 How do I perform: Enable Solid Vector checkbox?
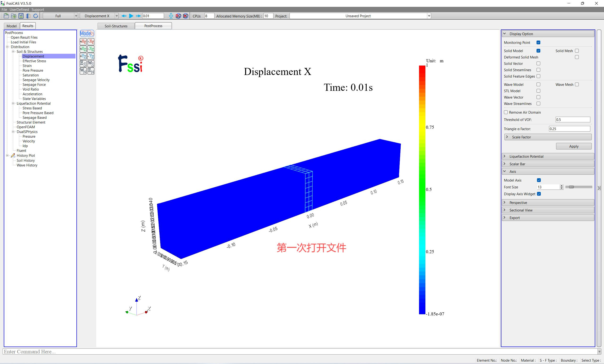tap(538, 64)
